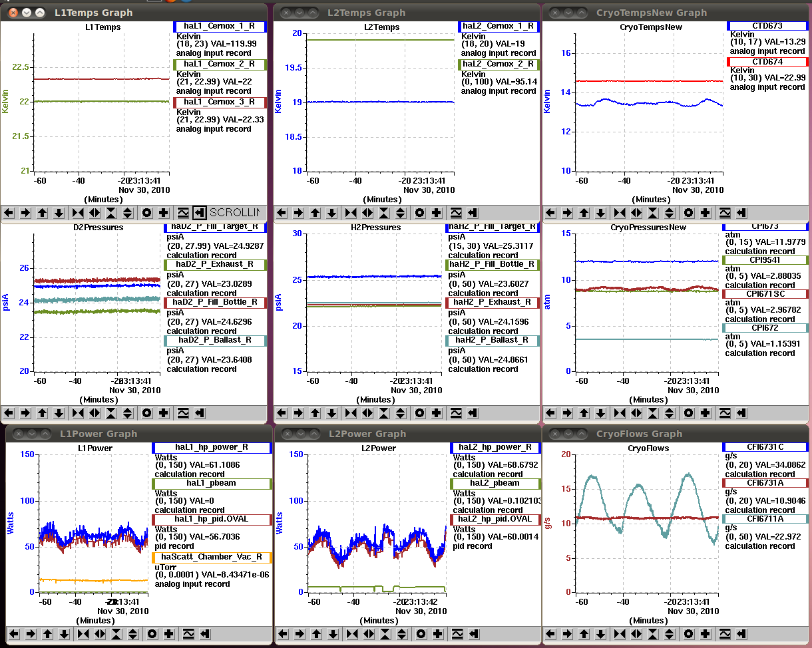This screenshot has width=812, height=648.
Task: Click the wave-line icon in the CryoFlows toolbar
Action: click(725, 634)
